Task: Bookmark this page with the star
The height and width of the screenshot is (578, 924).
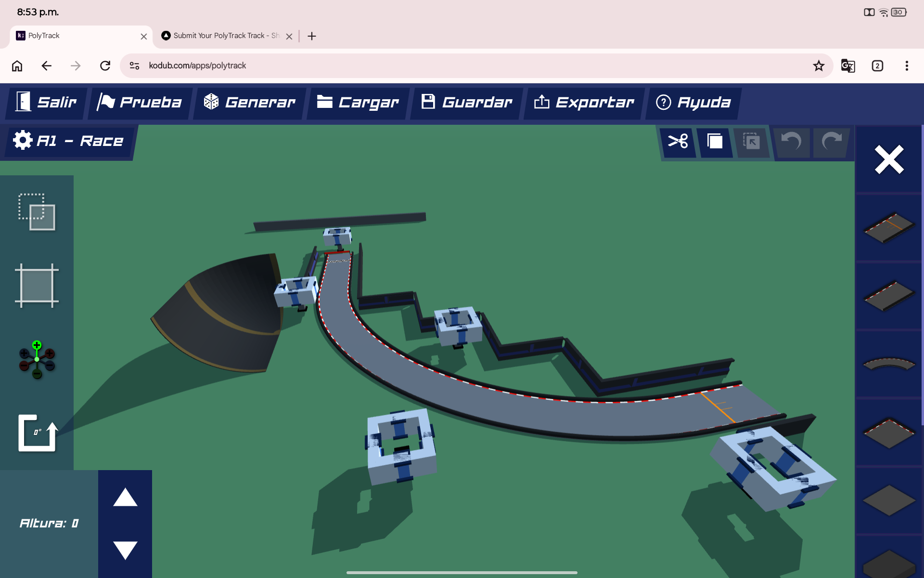Action: [819, 66]
